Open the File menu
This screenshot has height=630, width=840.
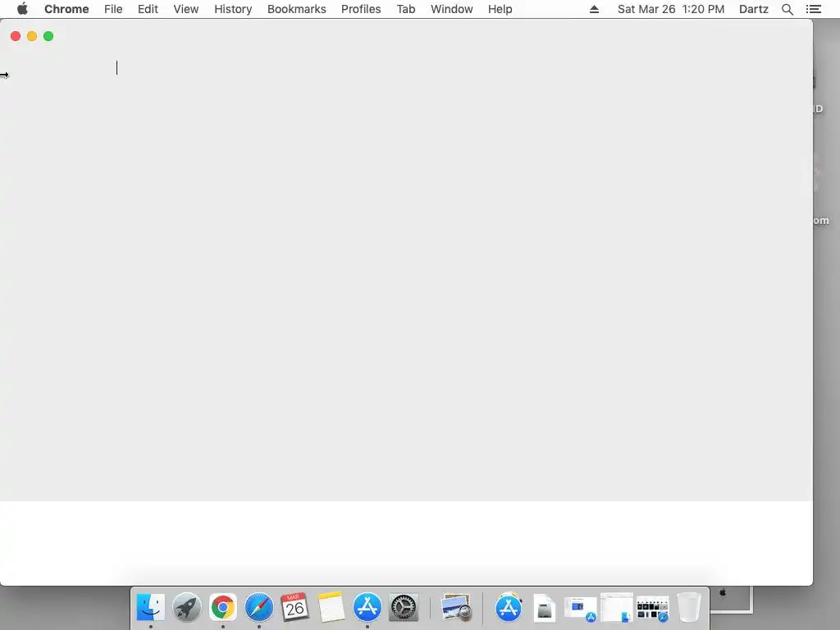coord(113,9)
